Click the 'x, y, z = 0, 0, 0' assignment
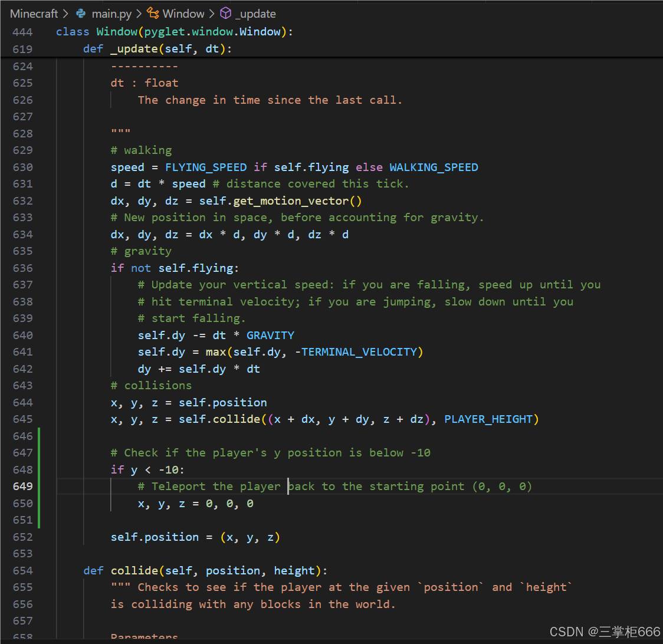 click(196, 504)
